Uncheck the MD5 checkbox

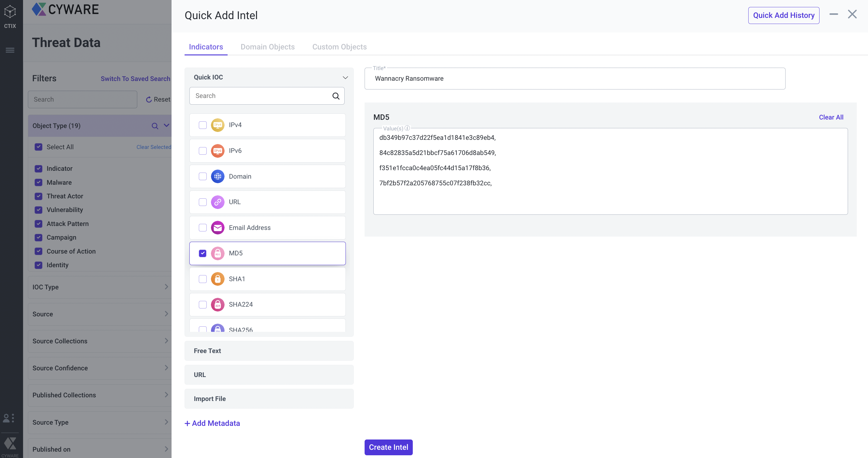tap(202, 253)
